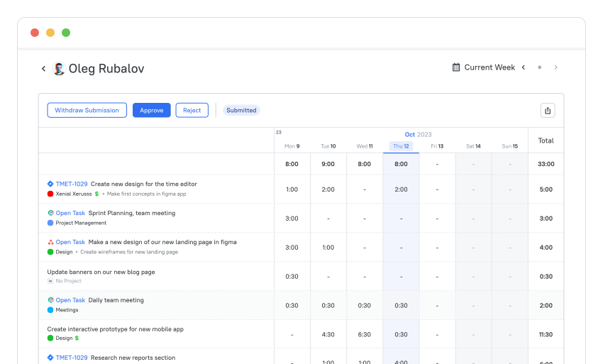Go back using the arrow beside Oleg Rubalov

(x=43, y=69)
